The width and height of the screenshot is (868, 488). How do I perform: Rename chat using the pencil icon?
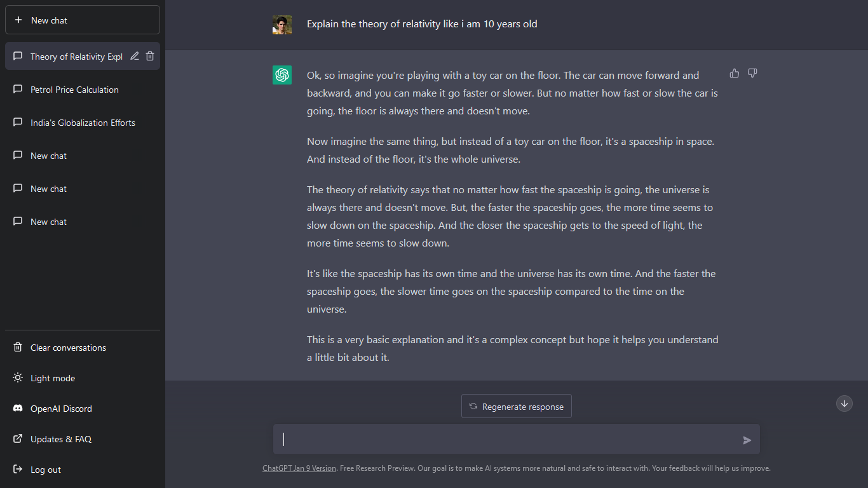(x=135, y=56)
